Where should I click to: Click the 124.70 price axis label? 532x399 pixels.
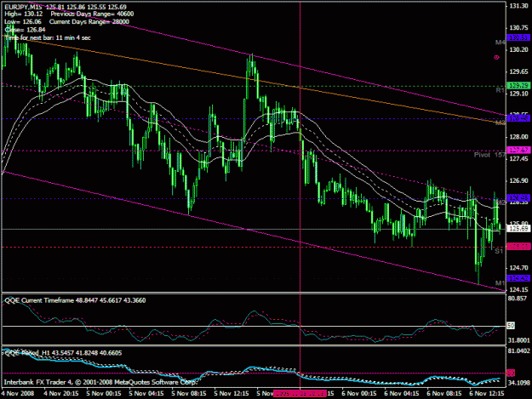pyautogui.click(x=519, y=268)
